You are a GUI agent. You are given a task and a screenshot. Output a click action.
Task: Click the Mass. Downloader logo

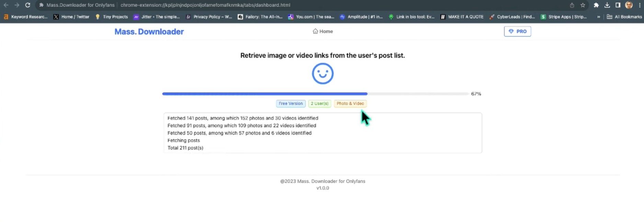point(149,32)
